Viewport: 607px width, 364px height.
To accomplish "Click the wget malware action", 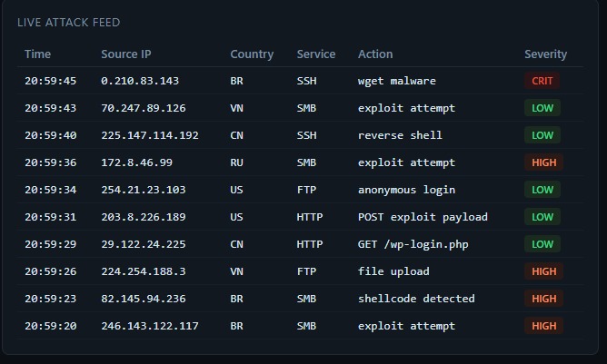I will 397,81.
